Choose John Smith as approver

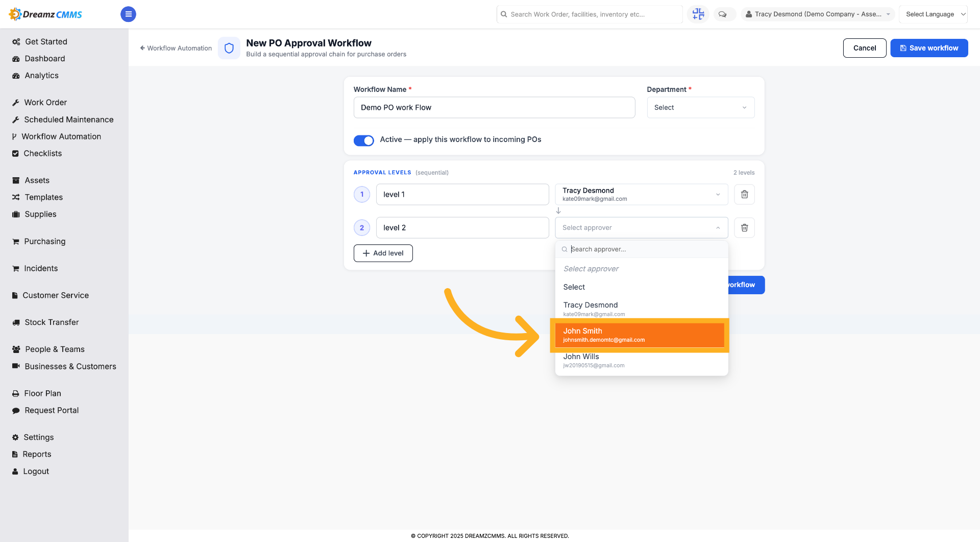coord(640,335)
